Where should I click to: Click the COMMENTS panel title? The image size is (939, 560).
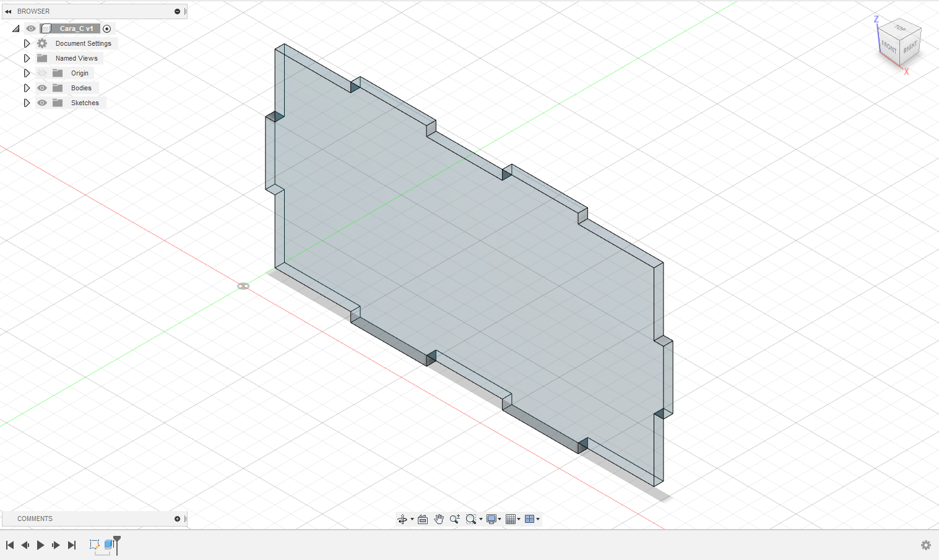click(35, 519)
